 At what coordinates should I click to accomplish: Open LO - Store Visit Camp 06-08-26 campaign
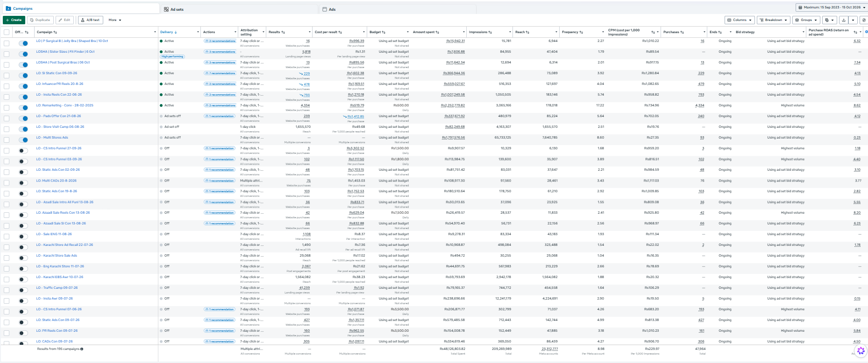tap(60, 127)
